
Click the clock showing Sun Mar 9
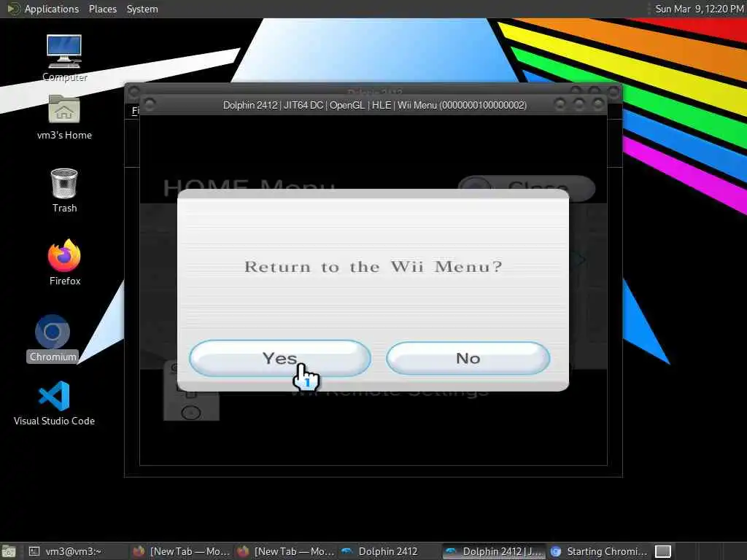tap(699, 9)
